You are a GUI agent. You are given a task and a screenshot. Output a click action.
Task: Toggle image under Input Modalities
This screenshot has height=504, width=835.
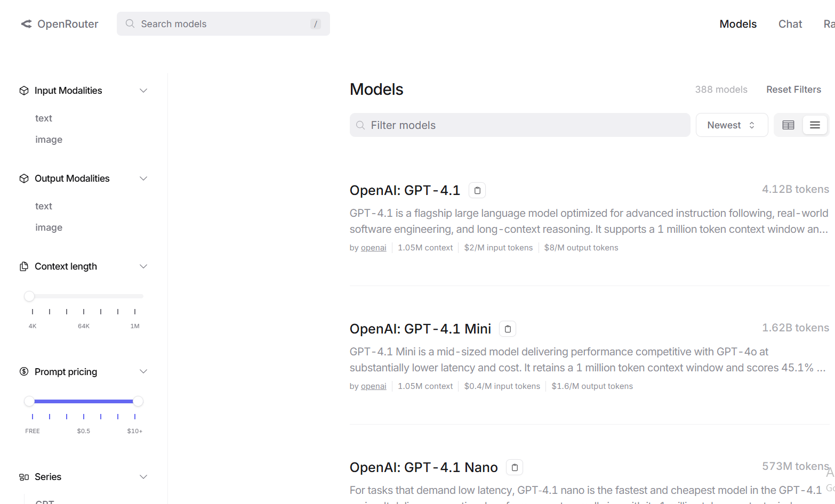(x=49, y=140)
